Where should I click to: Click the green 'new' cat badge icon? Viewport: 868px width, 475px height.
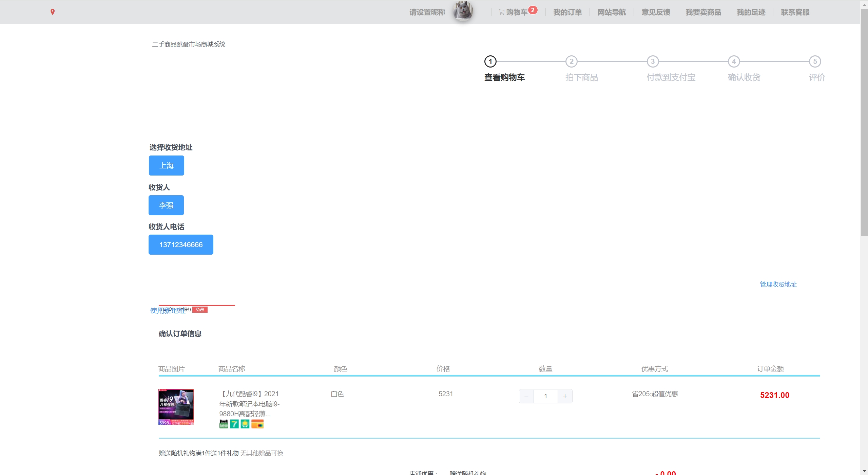point(224,424)
